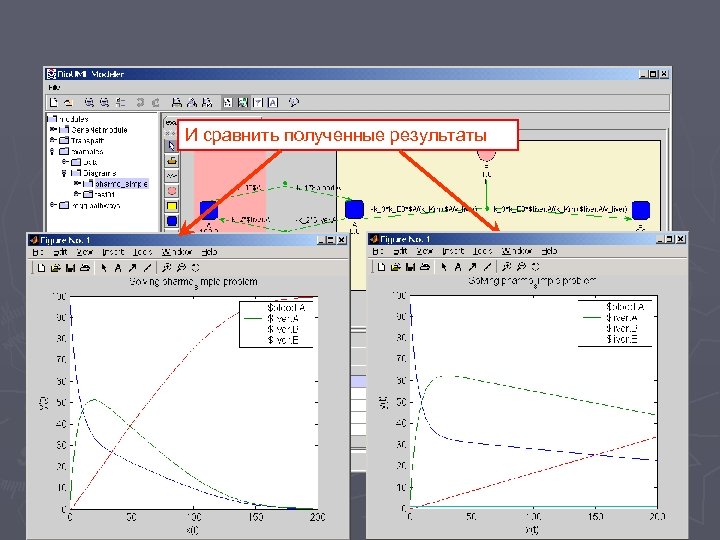Select the arrow pointer tool in diagram palette
Viewport: 720px width, 540px height.
pyautogui.click(x=171, y=146)
